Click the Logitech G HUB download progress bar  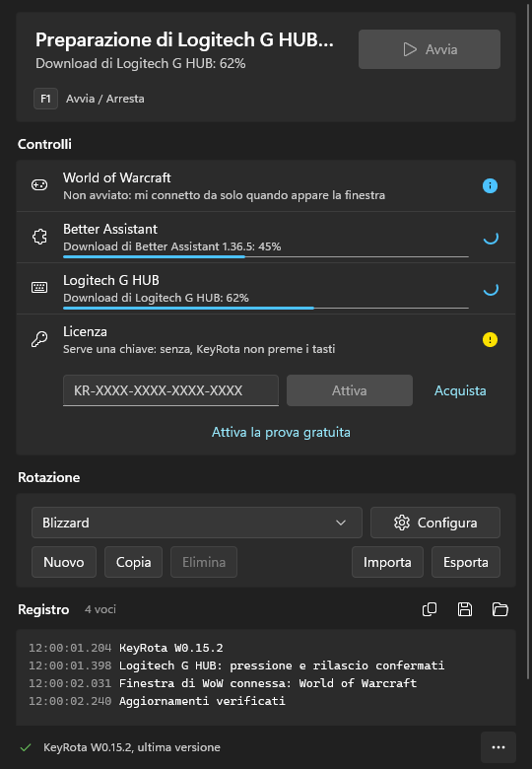pos(266,308)
